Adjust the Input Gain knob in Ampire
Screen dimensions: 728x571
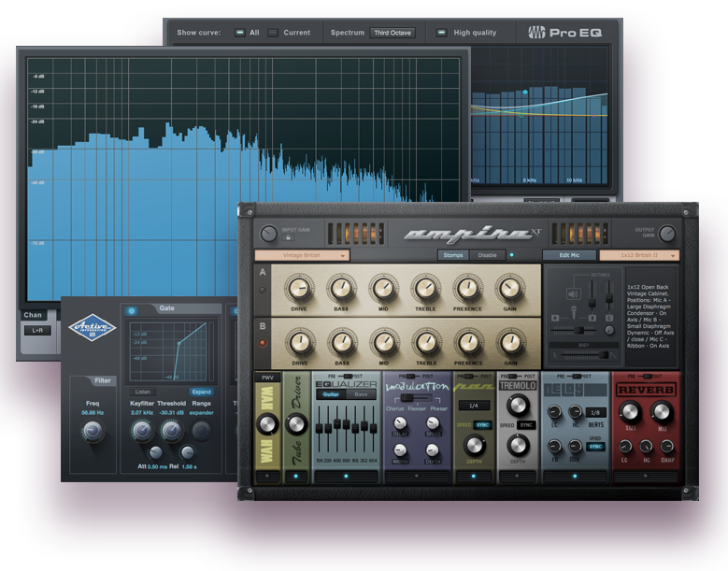268,234
